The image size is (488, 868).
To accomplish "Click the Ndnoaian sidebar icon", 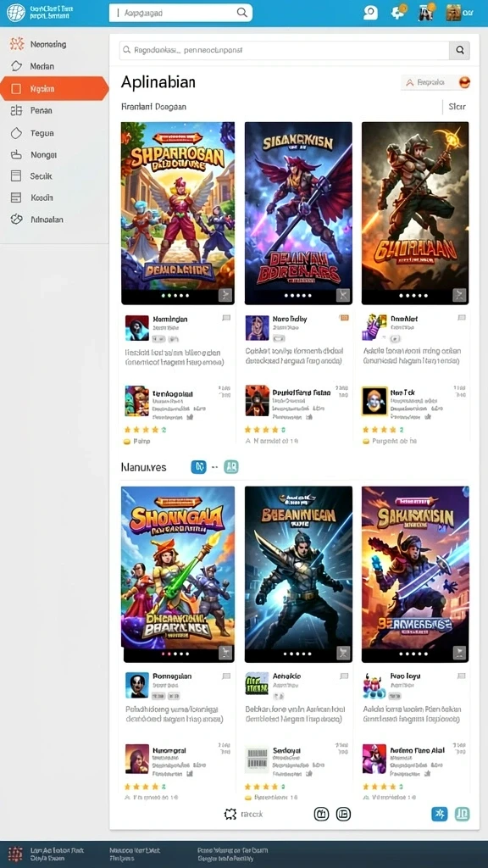I will coord(17,220).
